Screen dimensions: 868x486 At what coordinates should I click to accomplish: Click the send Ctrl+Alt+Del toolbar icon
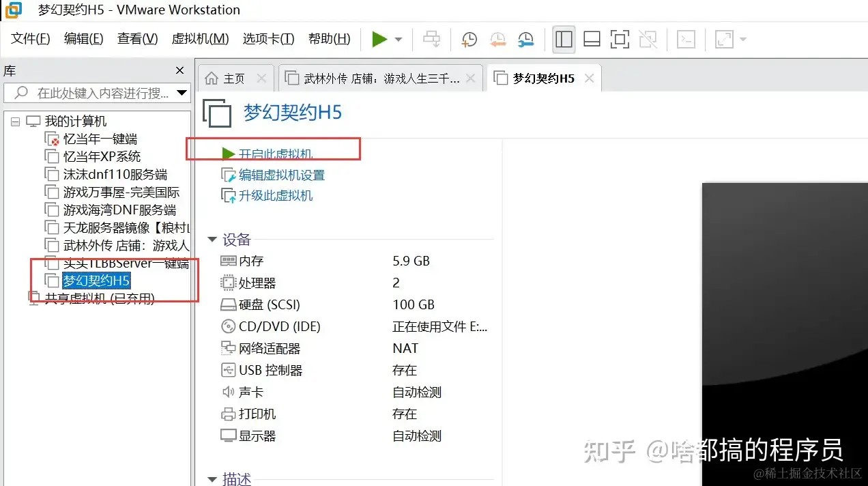(x=432, y=40)
